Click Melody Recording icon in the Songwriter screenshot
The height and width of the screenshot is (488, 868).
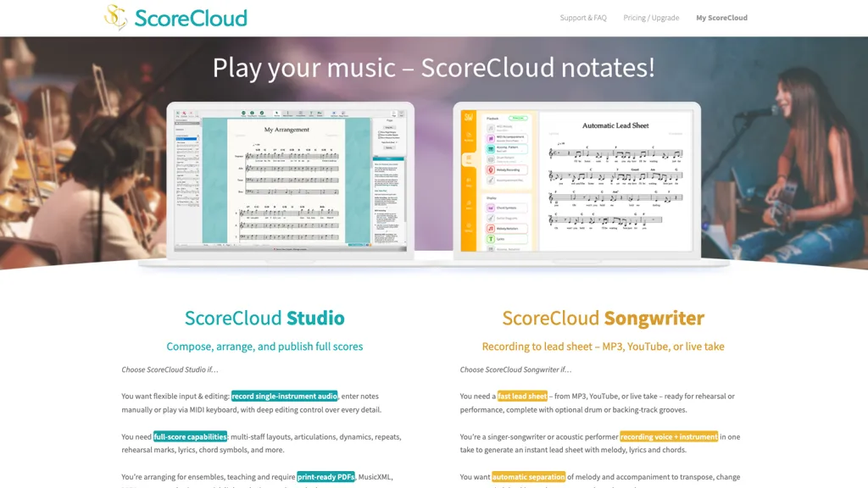pos(491,169)
